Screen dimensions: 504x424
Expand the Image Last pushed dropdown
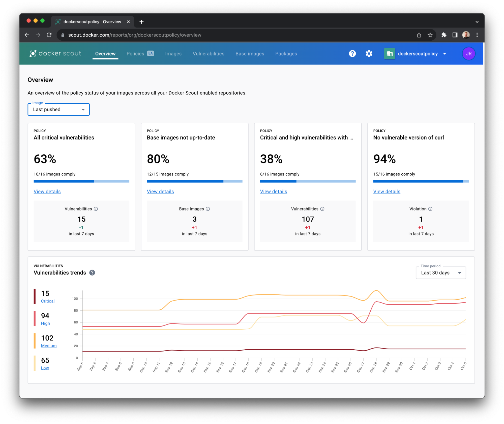(x=58, y=110)
